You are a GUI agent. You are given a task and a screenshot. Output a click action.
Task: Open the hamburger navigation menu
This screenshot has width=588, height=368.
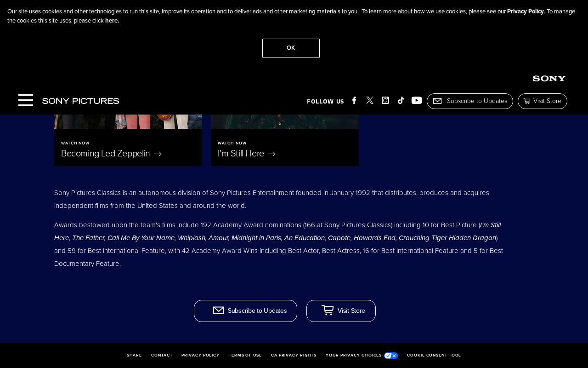point(26,100)
